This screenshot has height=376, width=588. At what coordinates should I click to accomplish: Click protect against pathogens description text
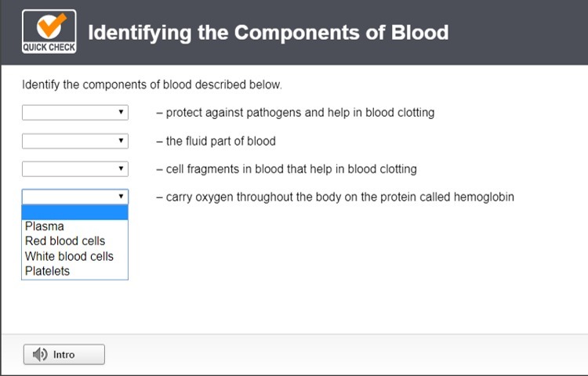[299, 113]
